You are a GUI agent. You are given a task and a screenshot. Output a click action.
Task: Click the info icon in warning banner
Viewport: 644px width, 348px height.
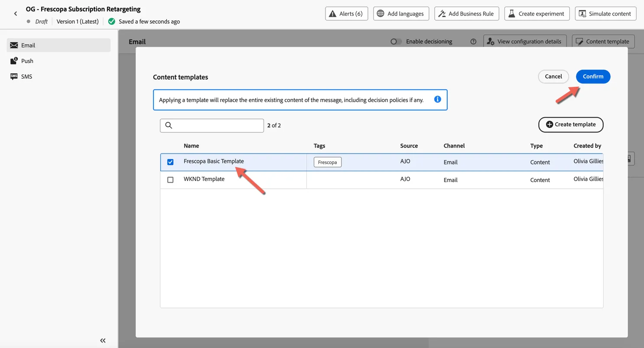(438, 99)
